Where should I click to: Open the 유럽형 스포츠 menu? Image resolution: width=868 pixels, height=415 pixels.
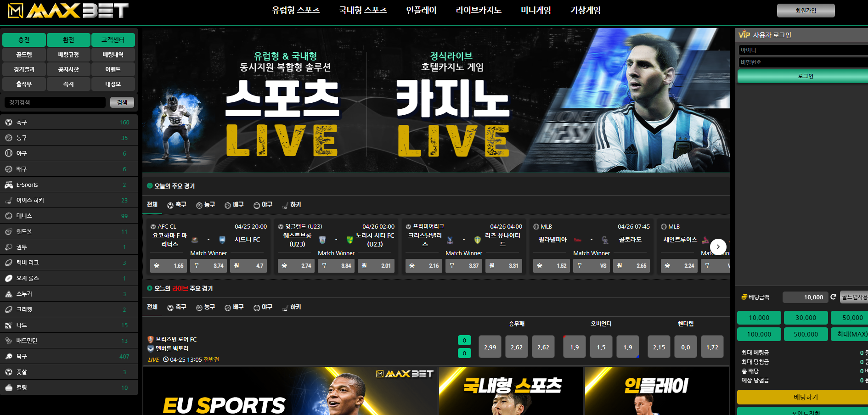coord(296,10)
